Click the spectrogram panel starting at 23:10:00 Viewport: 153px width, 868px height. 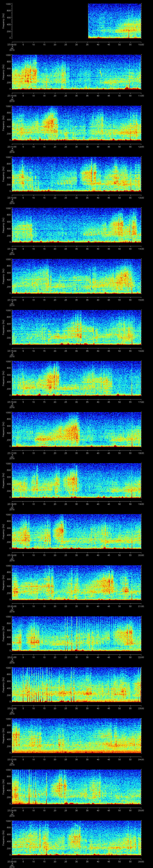tap(77, 72)
